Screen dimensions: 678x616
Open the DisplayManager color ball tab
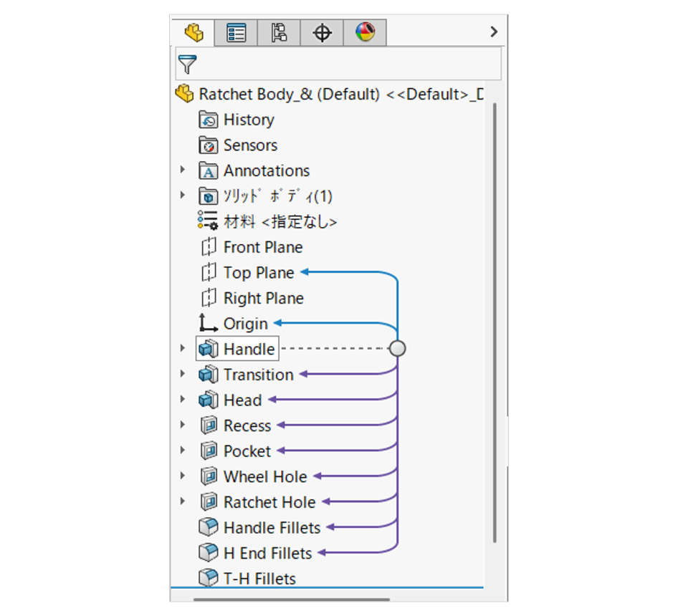(365, 33)
